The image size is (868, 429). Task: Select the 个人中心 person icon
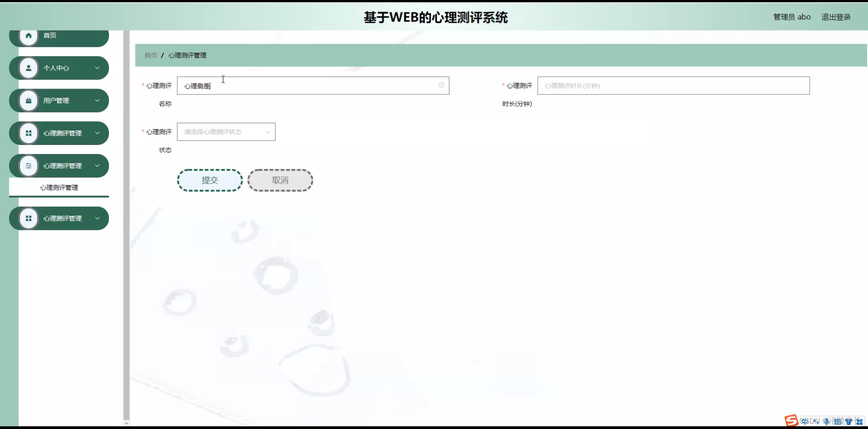pos(28,68)
